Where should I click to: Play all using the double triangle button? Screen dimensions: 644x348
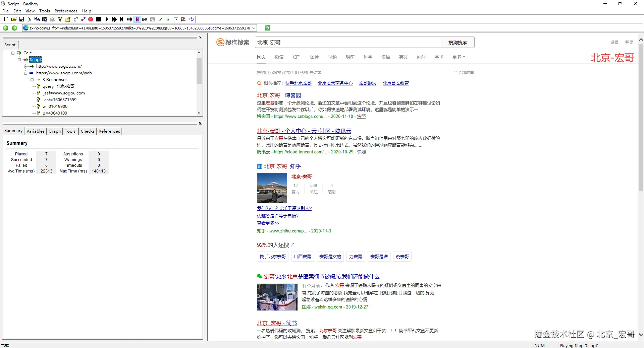(114, 19)
